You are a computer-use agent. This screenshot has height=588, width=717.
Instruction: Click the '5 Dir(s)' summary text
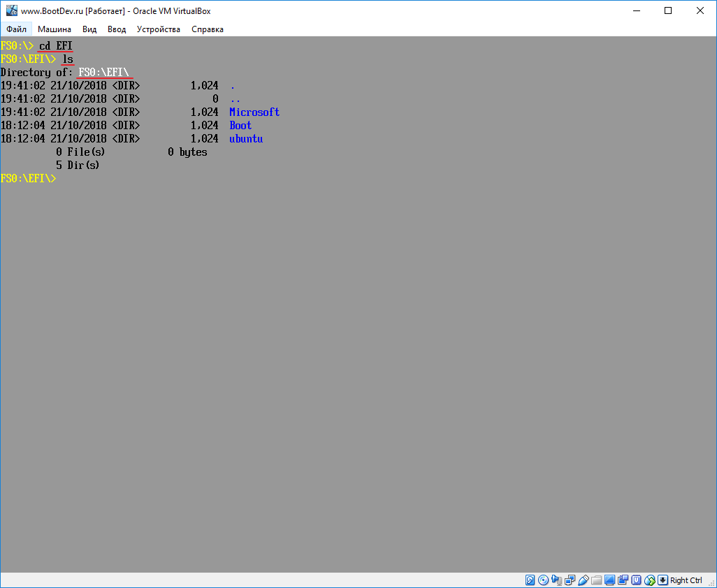[78, 166]
